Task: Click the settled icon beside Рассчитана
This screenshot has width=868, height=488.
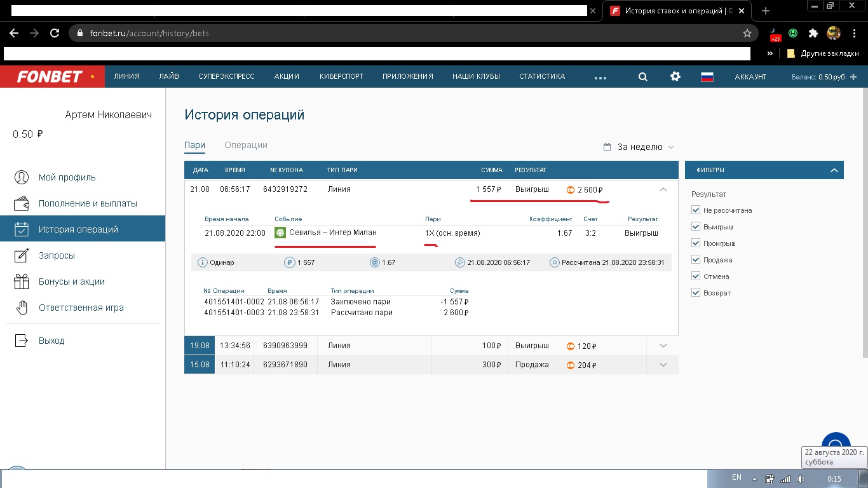Action: click(555, 262)
